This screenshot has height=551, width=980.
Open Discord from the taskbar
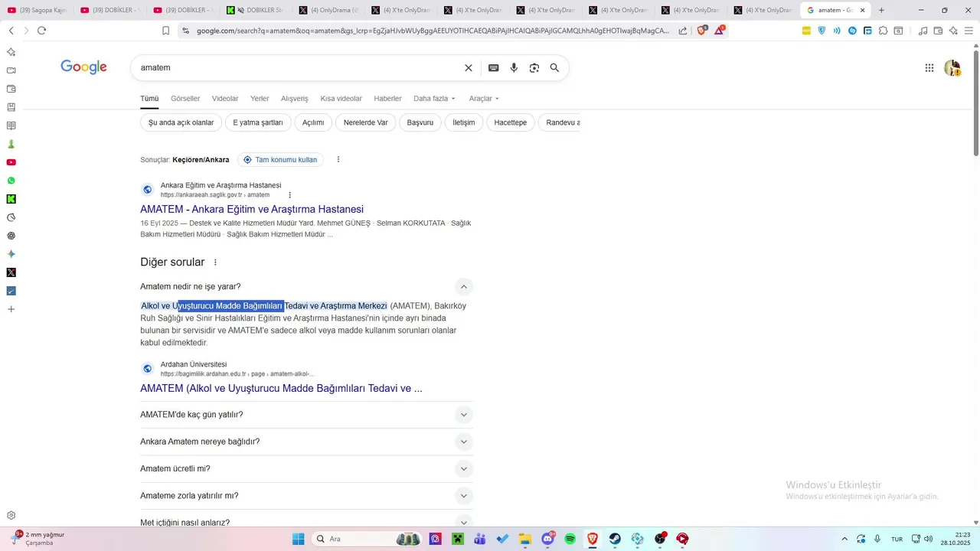(x=548, y=539)
